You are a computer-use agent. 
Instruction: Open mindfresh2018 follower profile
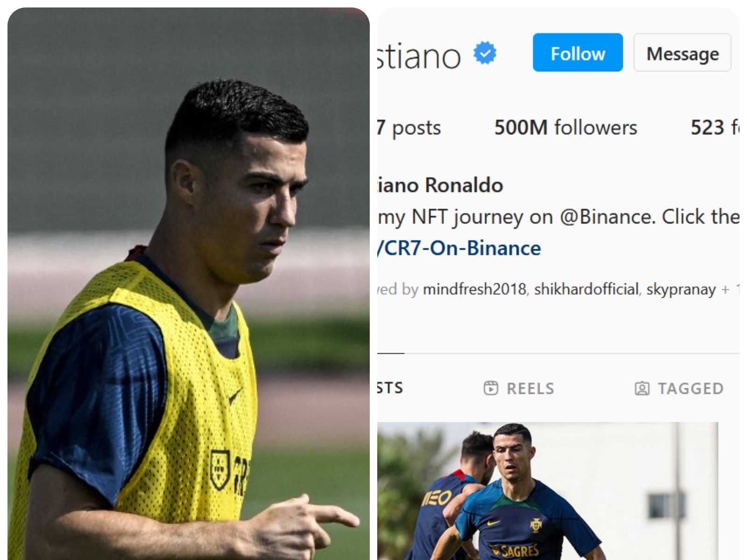[x=474, y=289]
